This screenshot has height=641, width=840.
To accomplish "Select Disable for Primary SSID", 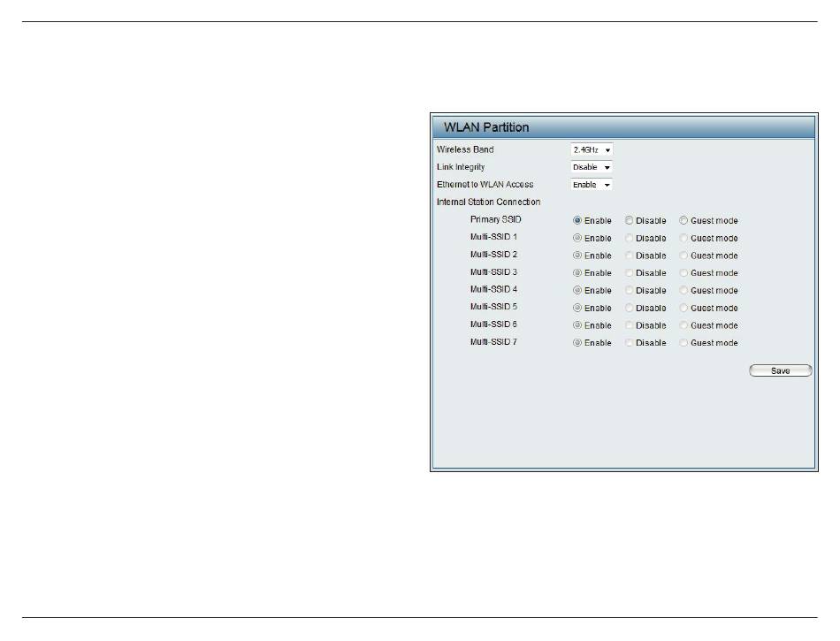I will [629, 221].
